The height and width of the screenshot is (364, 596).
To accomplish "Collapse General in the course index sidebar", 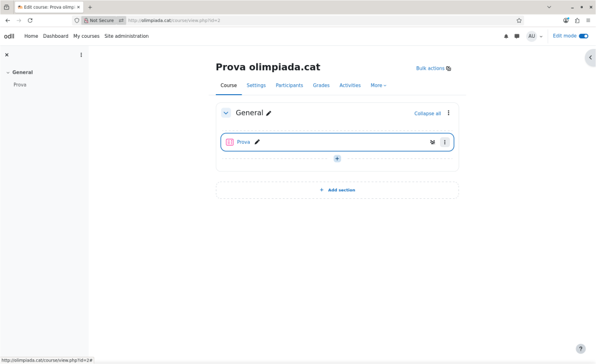I will [8, 73].
